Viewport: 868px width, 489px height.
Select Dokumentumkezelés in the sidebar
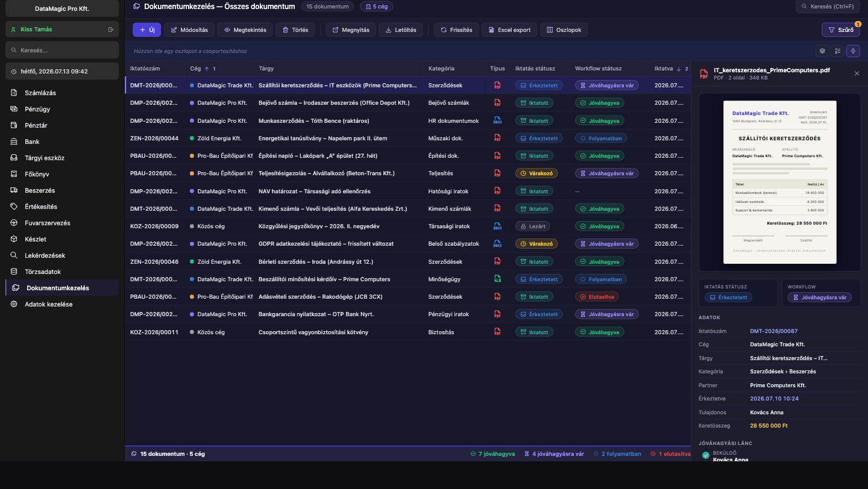pyautogui.click(x=62, y=288)
